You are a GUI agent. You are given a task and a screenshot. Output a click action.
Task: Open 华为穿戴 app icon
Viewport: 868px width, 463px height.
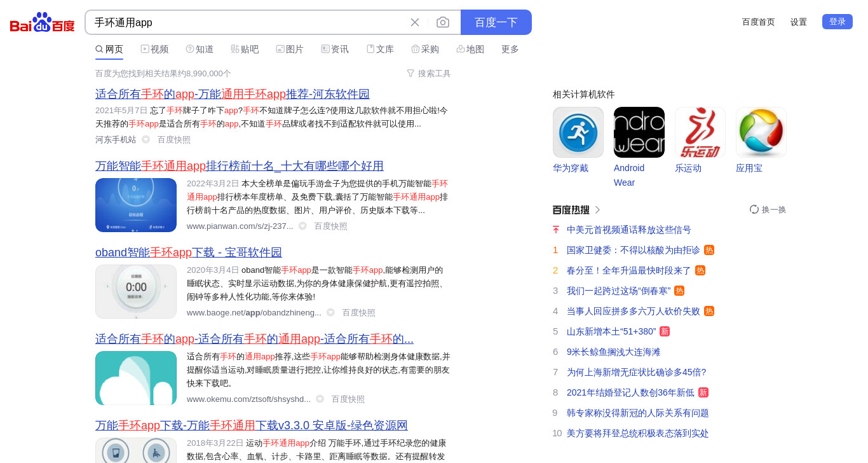[x=578, y=132]
